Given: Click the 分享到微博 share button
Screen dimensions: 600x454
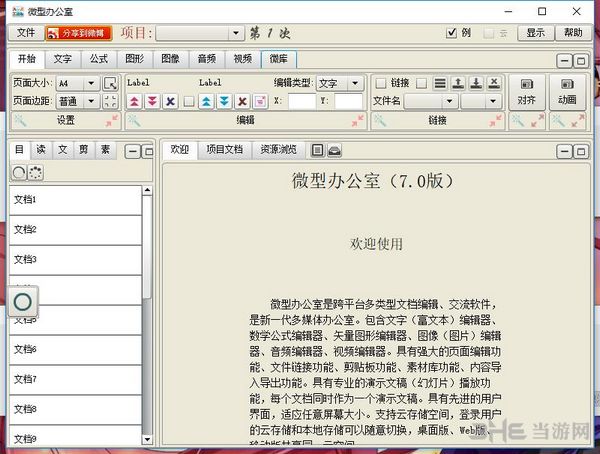Looking at the screenshot, I should (x=79, y=33).
